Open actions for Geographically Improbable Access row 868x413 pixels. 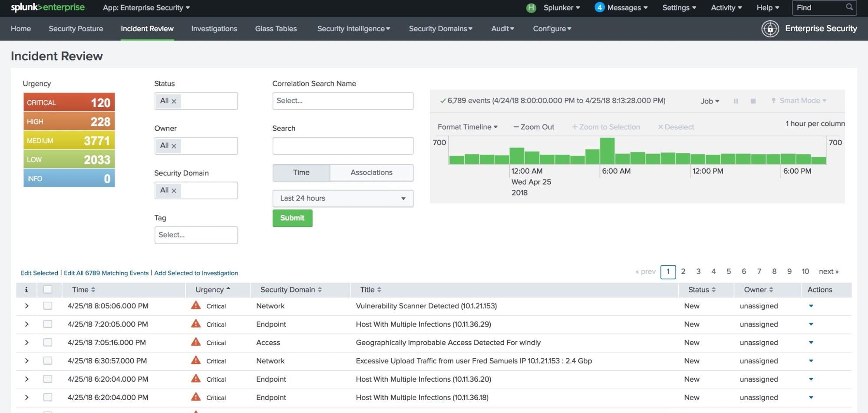point(811,342)
